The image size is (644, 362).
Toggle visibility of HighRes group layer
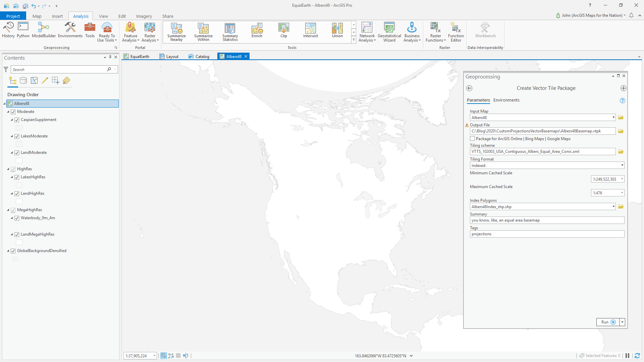13,169
